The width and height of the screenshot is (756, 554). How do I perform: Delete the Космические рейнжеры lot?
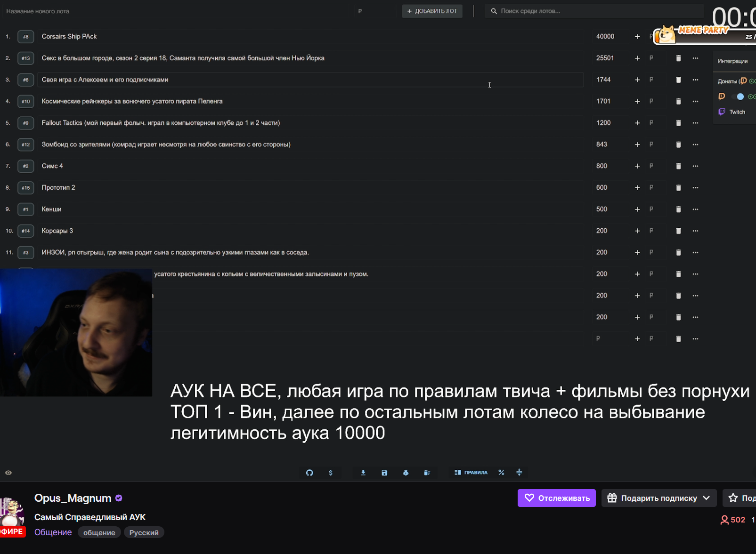tap(678, 102)
